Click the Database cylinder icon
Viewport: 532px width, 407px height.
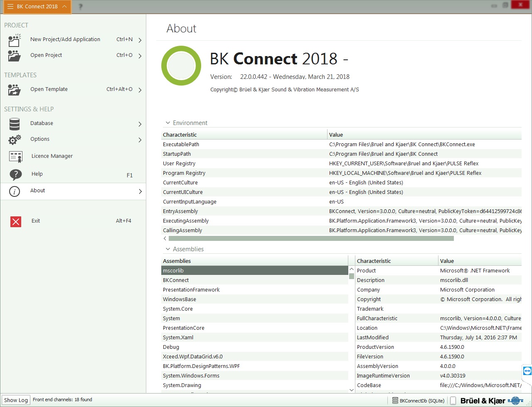(15, 124)
